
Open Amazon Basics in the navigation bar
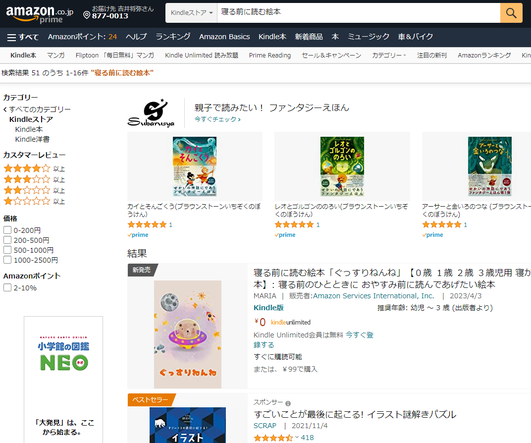(x=224, y=37)
